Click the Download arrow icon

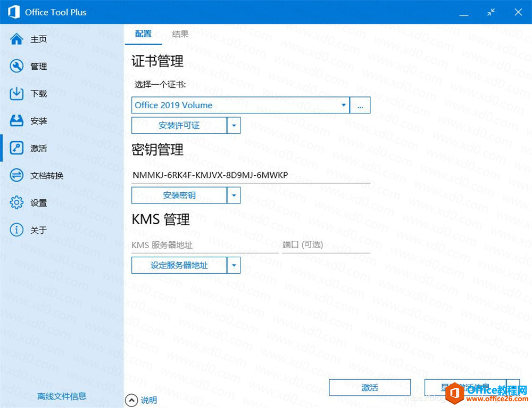16,93
